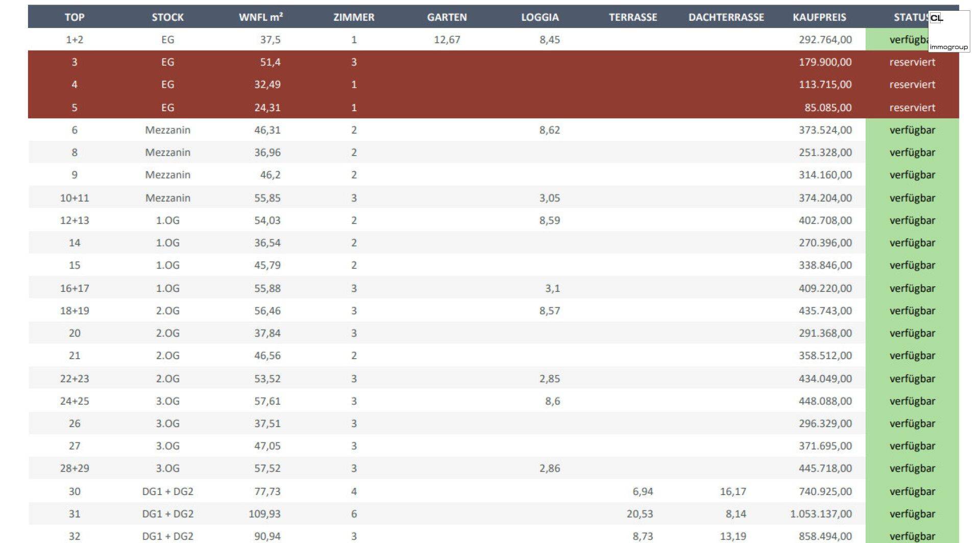Click the LOGGIA column header

click(x=540, y=17)
